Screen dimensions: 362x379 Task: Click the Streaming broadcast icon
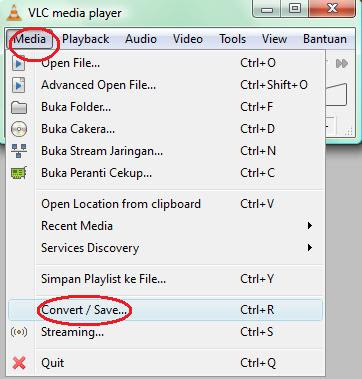coord(19,332)
